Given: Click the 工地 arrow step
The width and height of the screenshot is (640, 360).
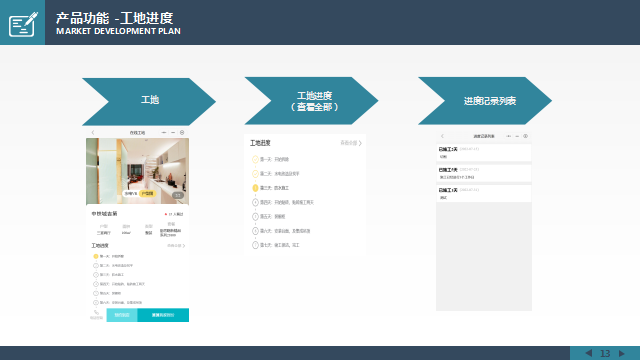Looking at the screenshot, I should point(149,102).
